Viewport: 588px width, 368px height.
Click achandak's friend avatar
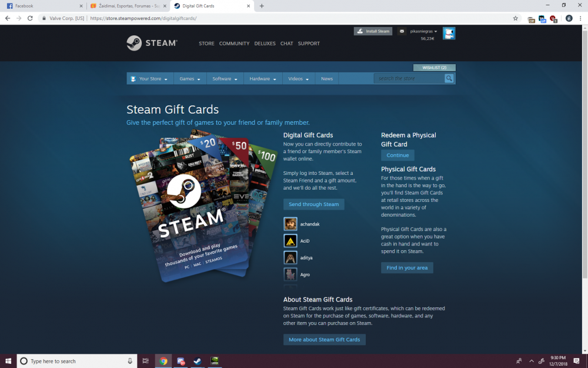point(290,224)
